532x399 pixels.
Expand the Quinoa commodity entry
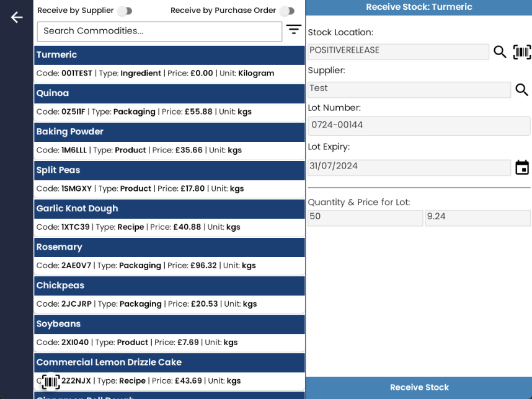click(169, 93)
